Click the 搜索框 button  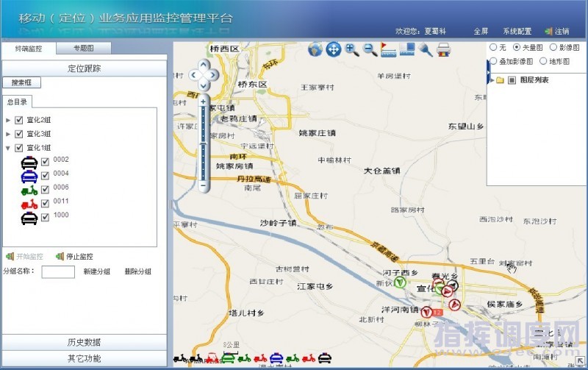click(x=21, y=83)
